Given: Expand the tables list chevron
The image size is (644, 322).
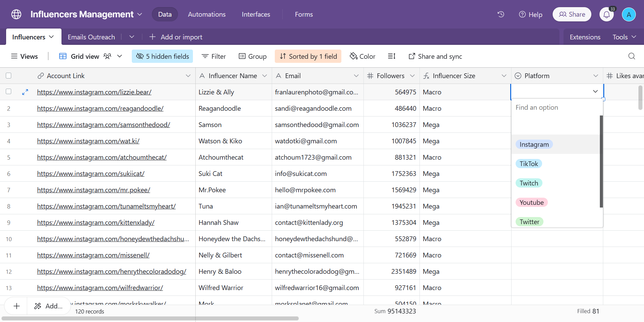Looking at the screenshot, I should coord(132,37).
